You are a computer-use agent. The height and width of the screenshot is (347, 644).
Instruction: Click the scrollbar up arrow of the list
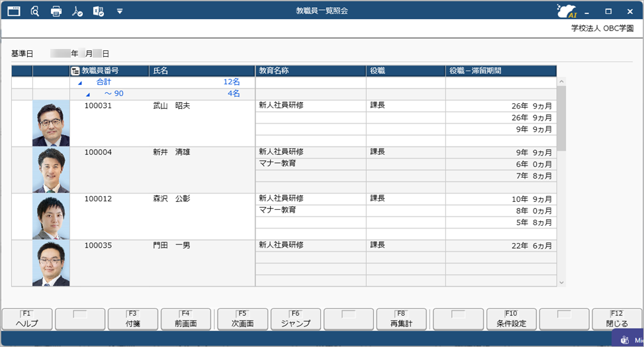pos(561,81)
